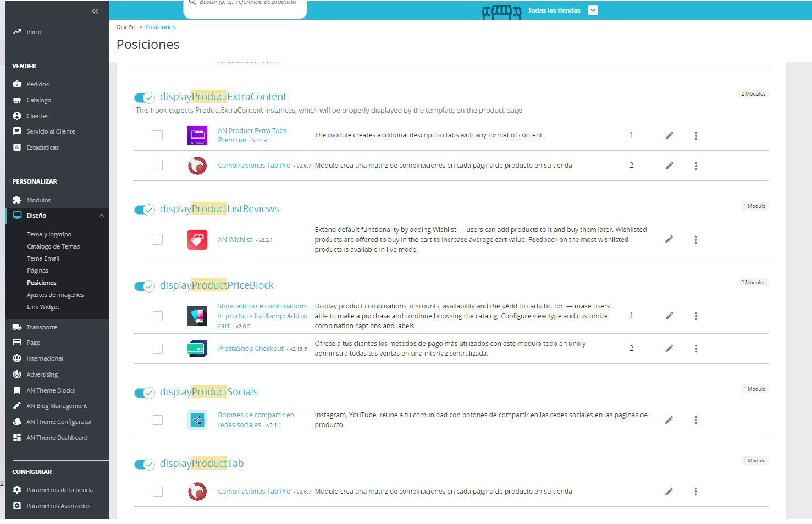Open the PrestaShop Checkout module link
Screen dimensions: 812x524
tap(251, 349)
